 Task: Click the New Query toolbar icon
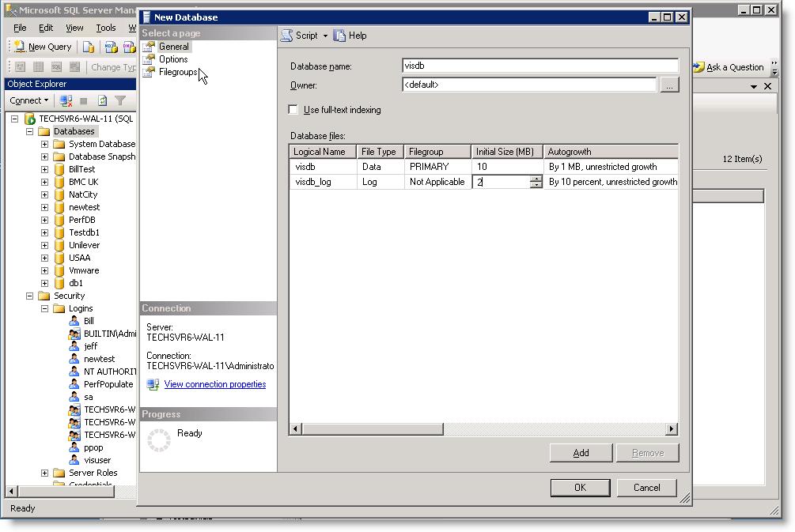coord(20,47)
